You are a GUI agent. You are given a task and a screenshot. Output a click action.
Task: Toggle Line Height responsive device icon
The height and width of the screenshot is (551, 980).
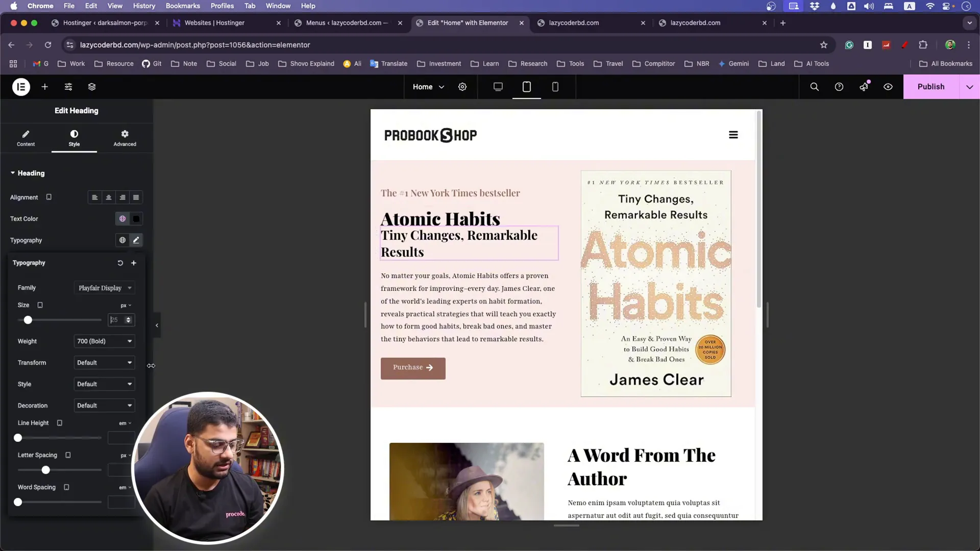click(x=60, y=423)
